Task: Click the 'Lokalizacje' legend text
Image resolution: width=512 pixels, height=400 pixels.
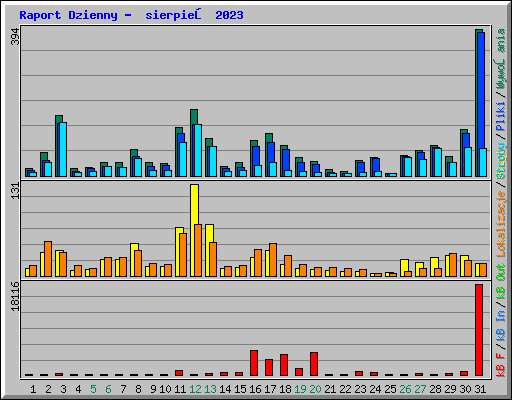Action: click(x=500, y=224)
